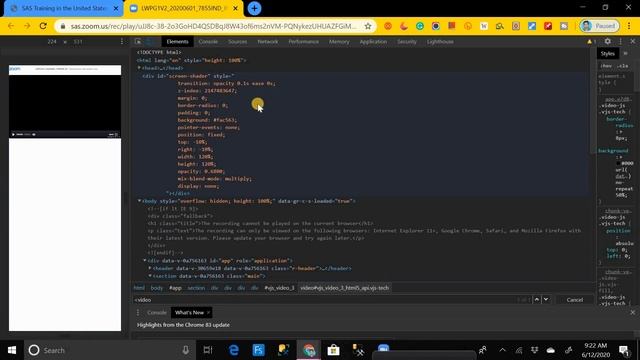Screen dimensions: 640x360
Task: Launch Microsoft Edge from the taskbar
Action: 233,350
